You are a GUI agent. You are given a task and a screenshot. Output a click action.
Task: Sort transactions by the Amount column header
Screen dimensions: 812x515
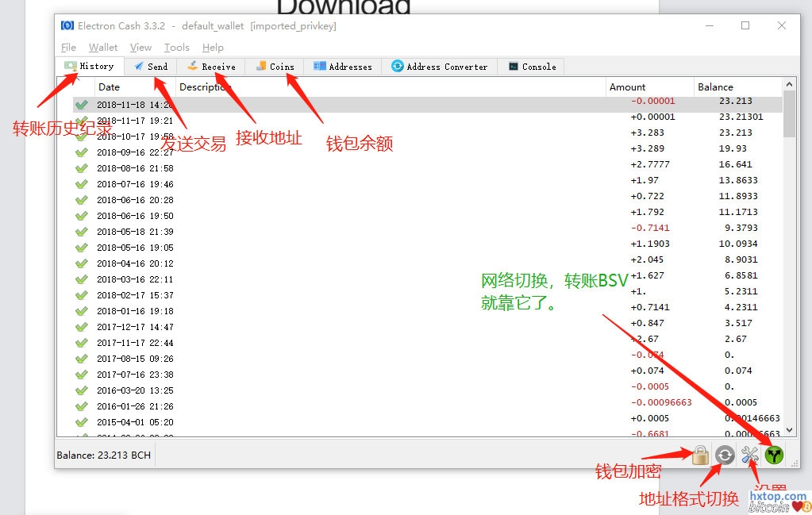point(627,87)
